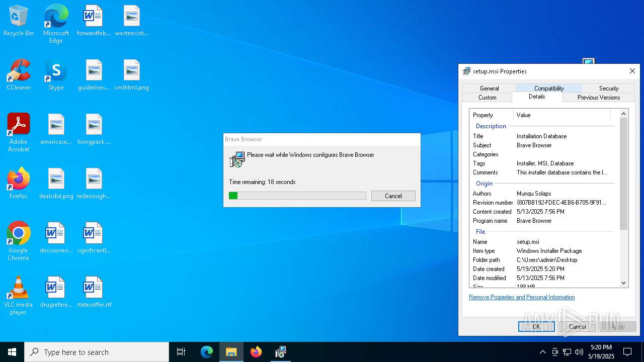Select the drugrefere Word document icon
644x362 pixels.
[x=56, y=293]
